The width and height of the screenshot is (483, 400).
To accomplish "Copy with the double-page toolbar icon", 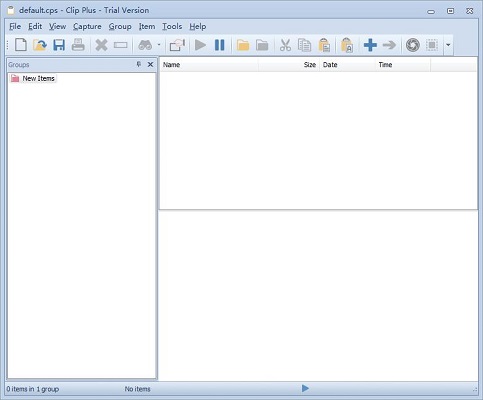I will click(x=304, y=45).
